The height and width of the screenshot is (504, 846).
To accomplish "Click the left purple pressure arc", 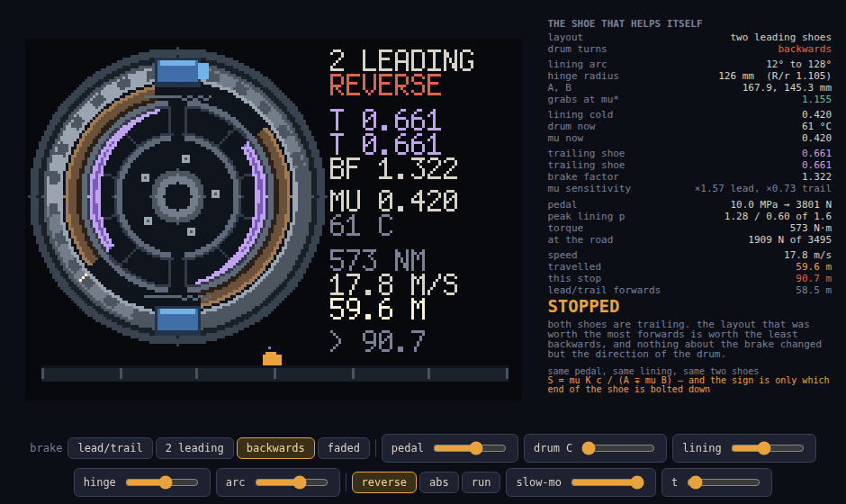I will (x=116, y=178).
